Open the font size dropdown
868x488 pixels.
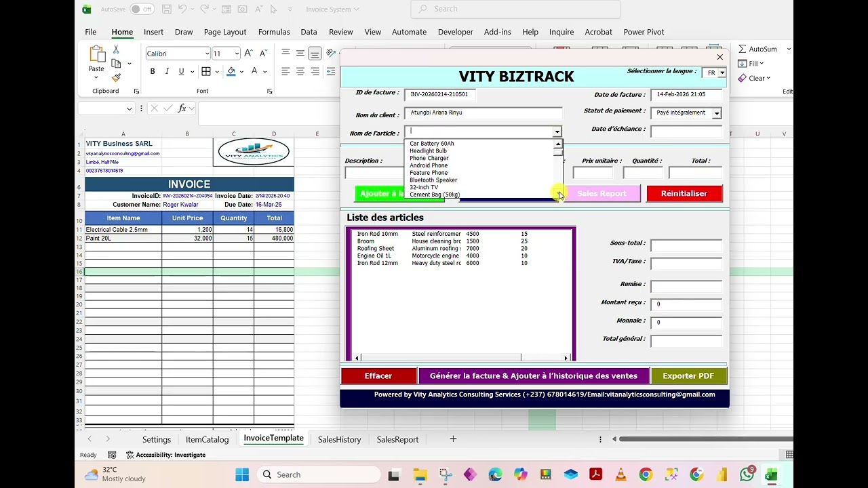point(237,54)
